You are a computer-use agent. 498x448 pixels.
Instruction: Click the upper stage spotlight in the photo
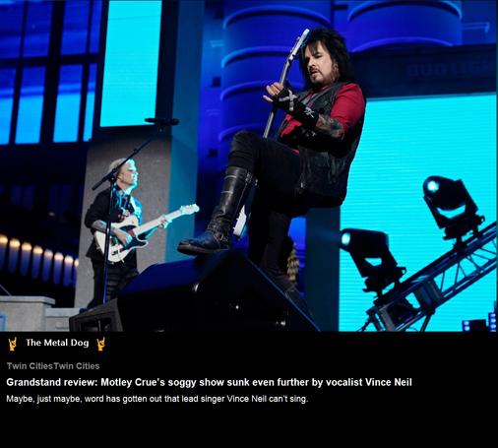[451, 207]
